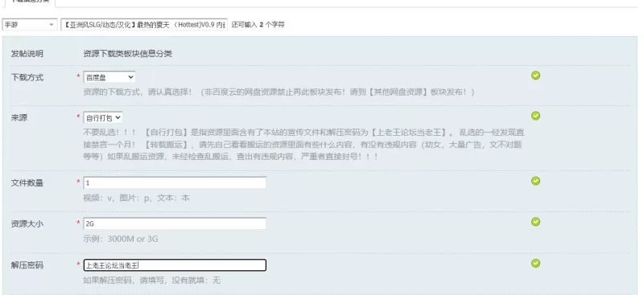The height and width of the screenshot is (295, 644).
Task: Click the 资源大小 label
Action: pos(27,224)
